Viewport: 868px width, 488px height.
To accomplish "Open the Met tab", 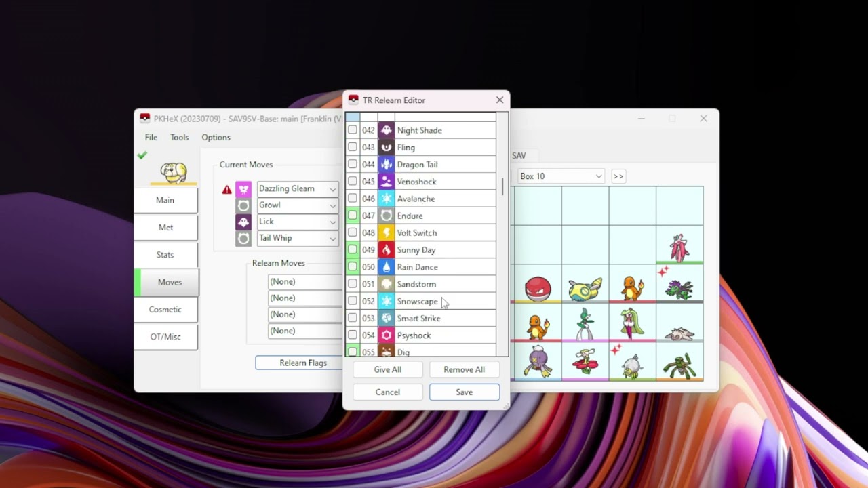I will [x=165, y=227].
